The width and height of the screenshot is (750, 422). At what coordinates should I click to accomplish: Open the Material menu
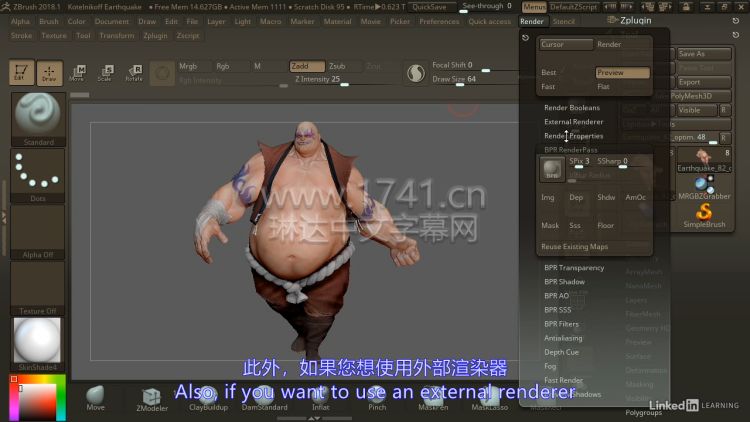337,22
